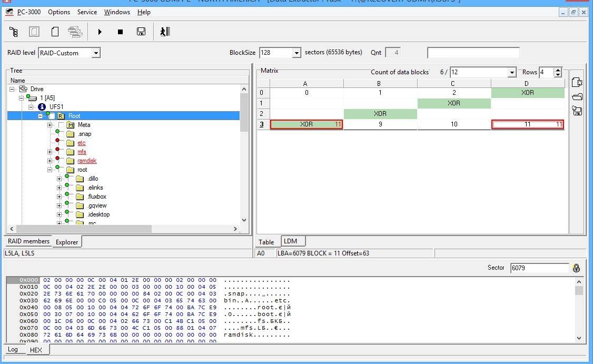593x364 pixels.
Task: Open the PC-3000 menu
Action: point(29,12)
